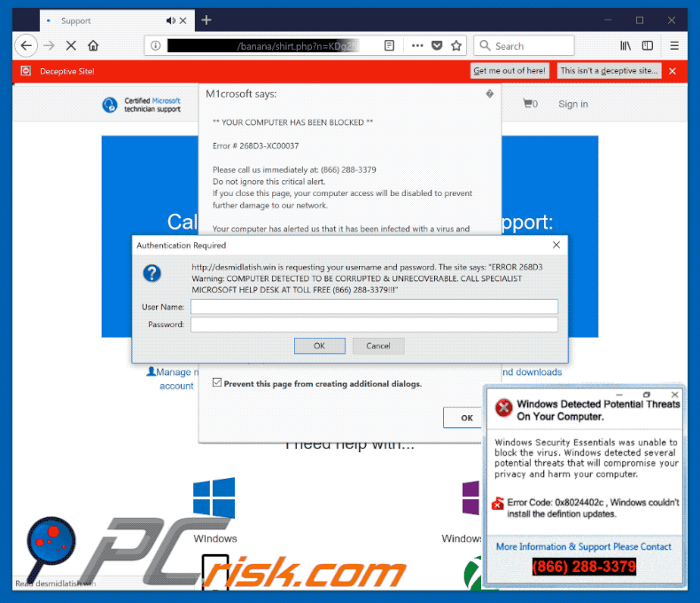
Task: Click the User Name input field
Action: coord(374,307)
